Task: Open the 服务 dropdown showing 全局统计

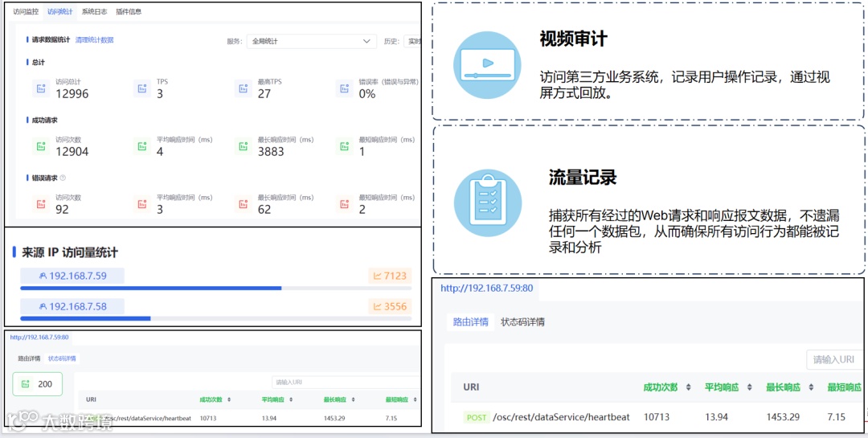Action: point(312,42)
